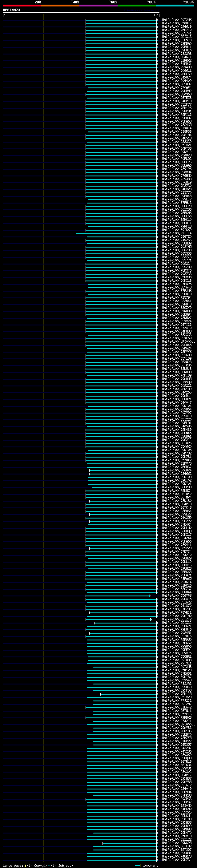197x868 pixels.
Task: Select the UniRef100_B1PRK2 label
Action: 177,60
